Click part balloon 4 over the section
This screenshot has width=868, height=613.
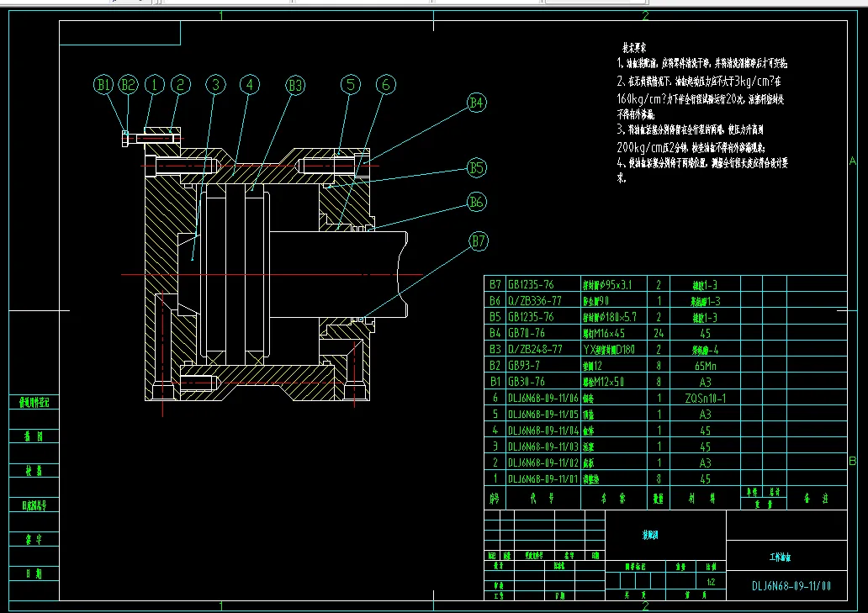click(248, 84)
